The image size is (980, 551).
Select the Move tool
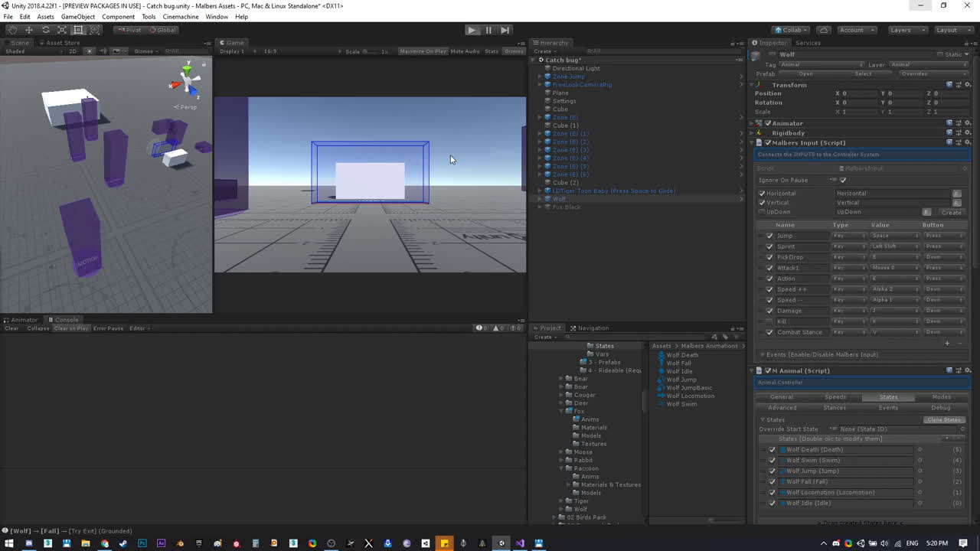(x=29, y=30)
